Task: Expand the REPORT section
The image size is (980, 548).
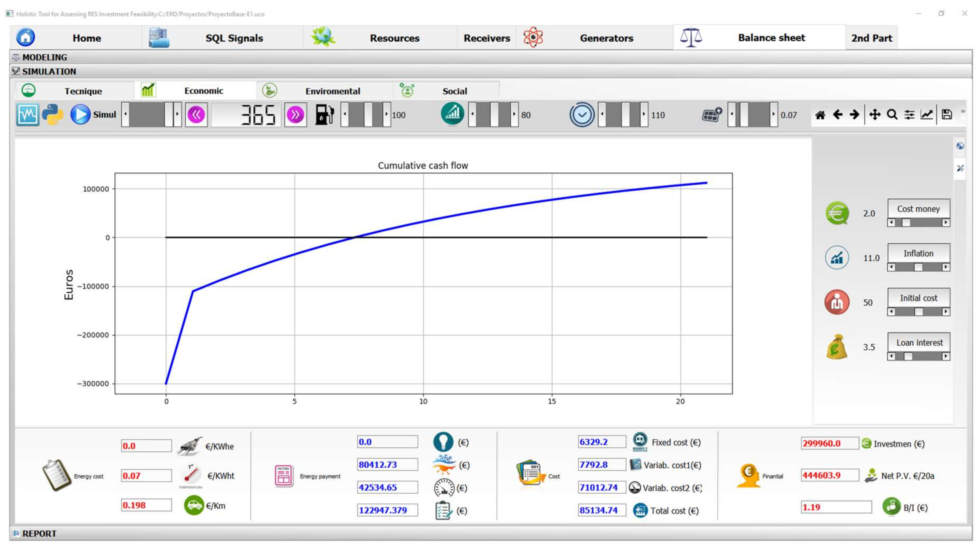Action: click(x=39, y=533)
